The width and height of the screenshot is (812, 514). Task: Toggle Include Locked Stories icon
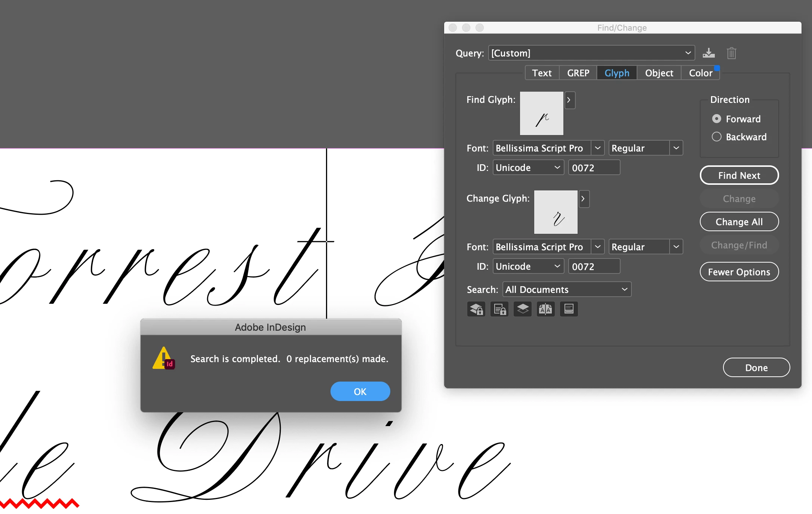coord(499,309)
